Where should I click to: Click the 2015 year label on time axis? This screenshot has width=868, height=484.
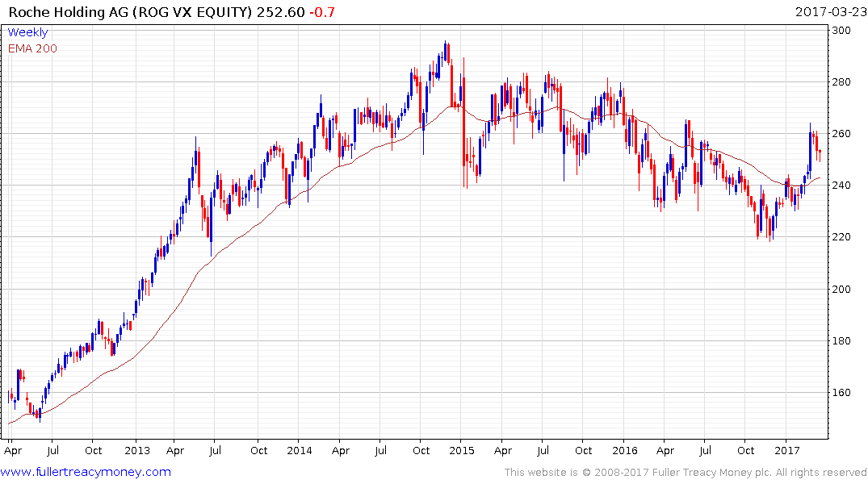(462, 450)
